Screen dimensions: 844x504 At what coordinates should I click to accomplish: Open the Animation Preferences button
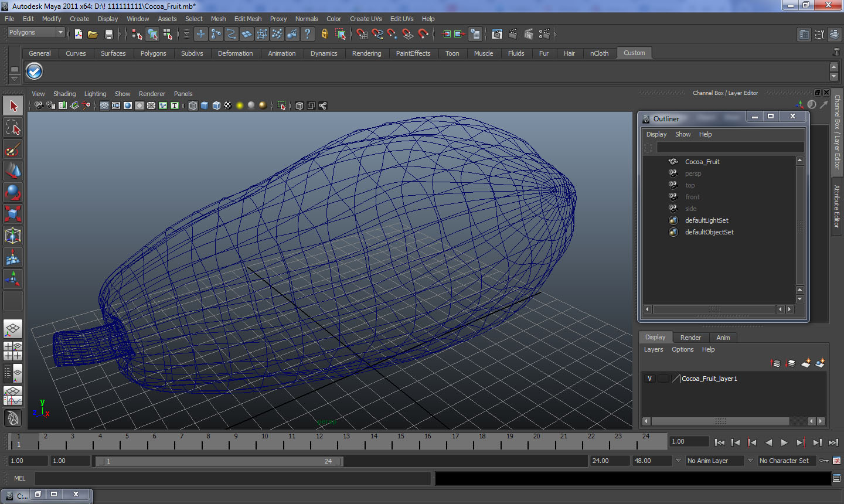[836, 461]
